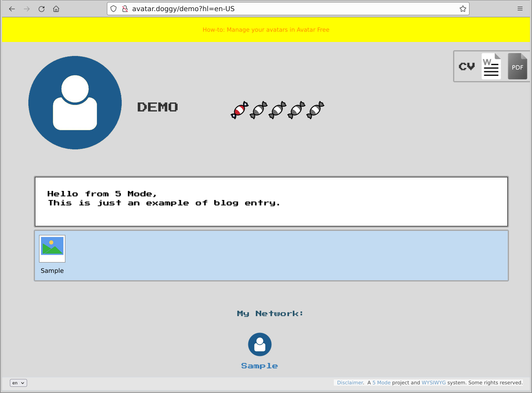
Task: Visit the 5 Mode project link
Action: 381,383
